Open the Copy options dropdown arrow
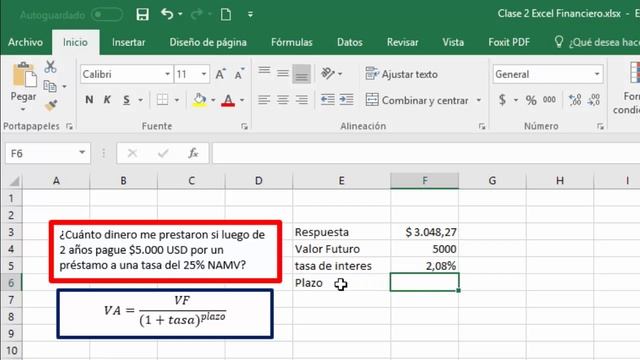The image size is (640, 360). [64, 87]
